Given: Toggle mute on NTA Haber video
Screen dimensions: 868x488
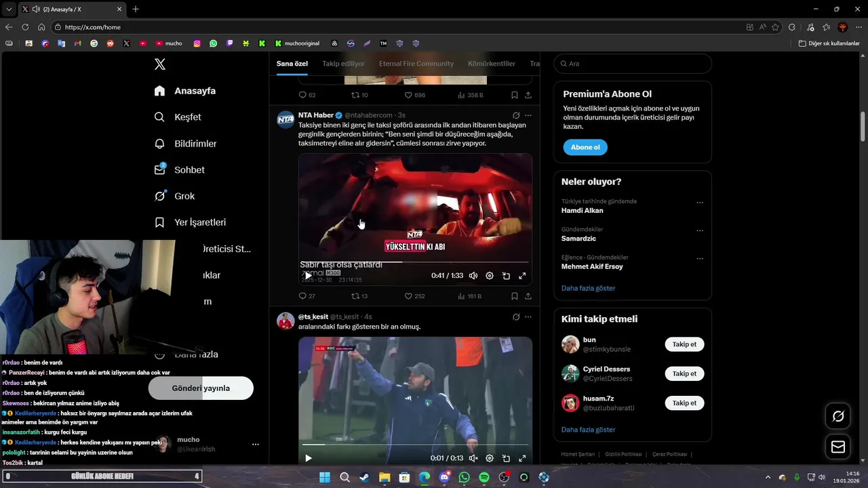Looking at the screenshot, I should pyautogui.click(x=473, y=276).
